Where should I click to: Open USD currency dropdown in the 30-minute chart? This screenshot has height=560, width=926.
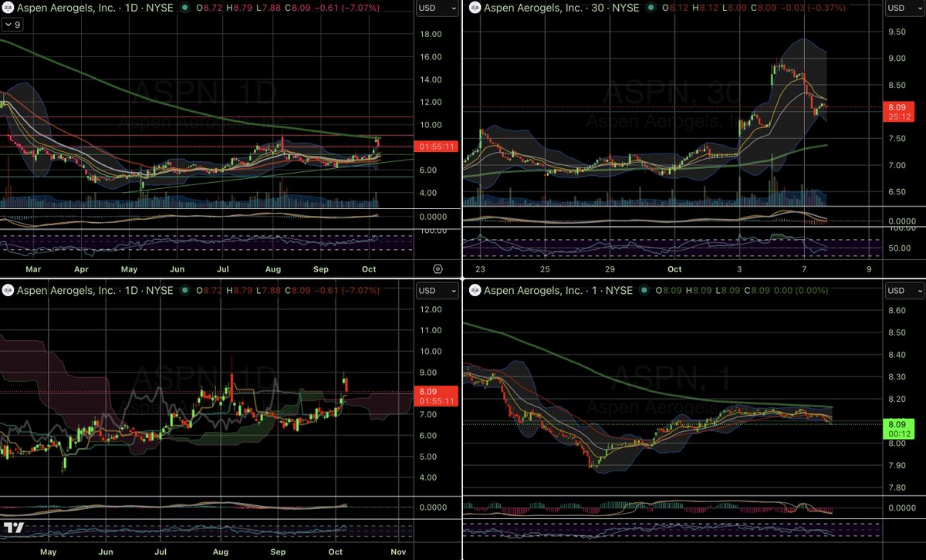coord(905,8)
